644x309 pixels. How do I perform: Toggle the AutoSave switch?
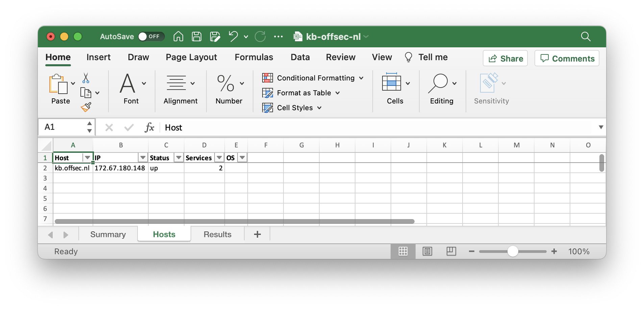click(151, 37)
